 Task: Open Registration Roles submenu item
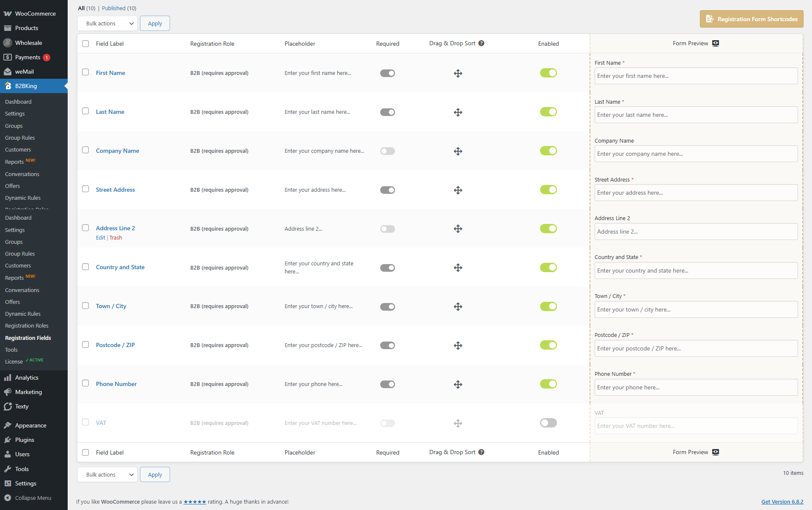pyautogui.click(x=27, y=325)
